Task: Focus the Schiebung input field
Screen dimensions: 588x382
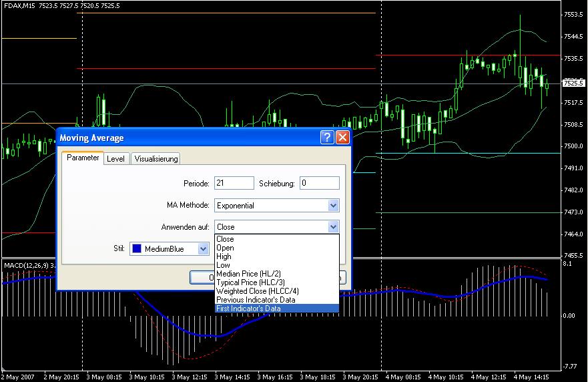Action: tap(319, 183)
